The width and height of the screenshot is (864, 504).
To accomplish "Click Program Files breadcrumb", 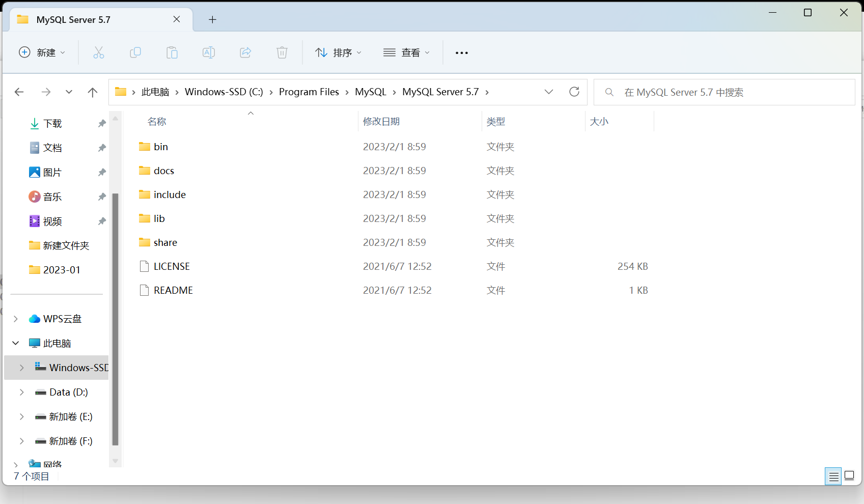I will click(309, 92).
